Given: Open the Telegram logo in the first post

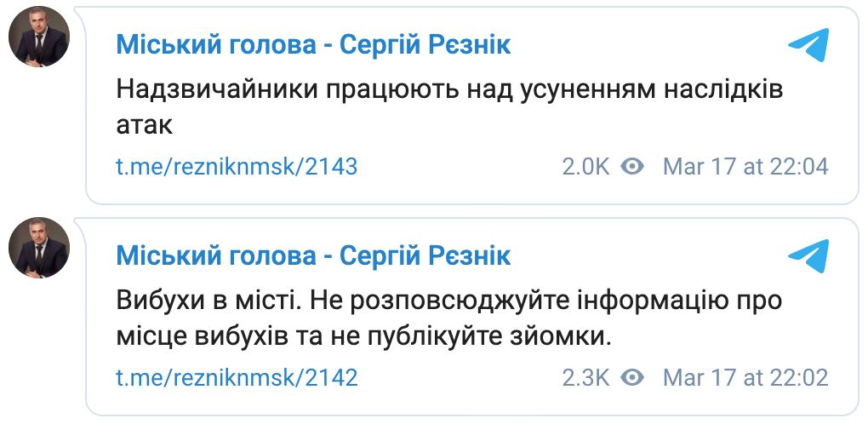Looking at the screenshot, I should point(808,45).
